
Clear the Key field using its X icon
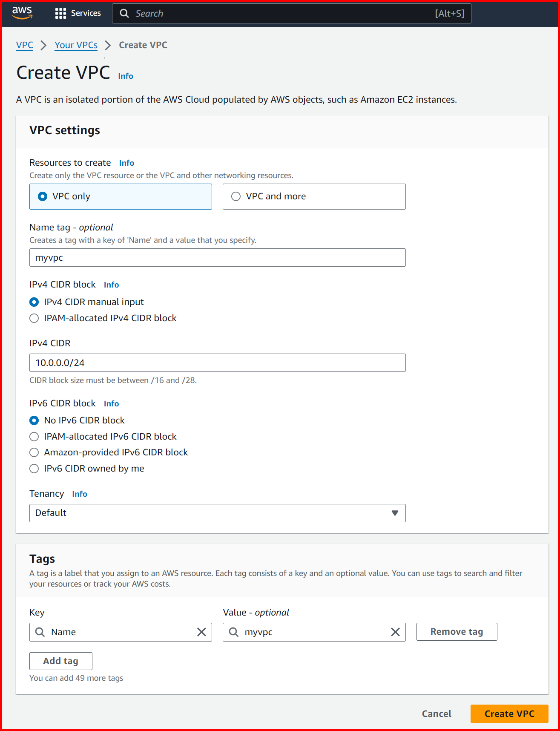(x=201, y=632)
